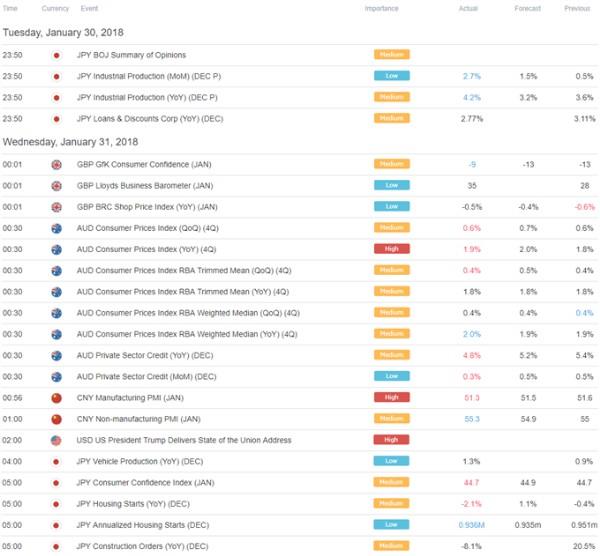Select the UK flag beside Lloyds Business Barometer
Screen dimensions: 600x556
(56, 184)
